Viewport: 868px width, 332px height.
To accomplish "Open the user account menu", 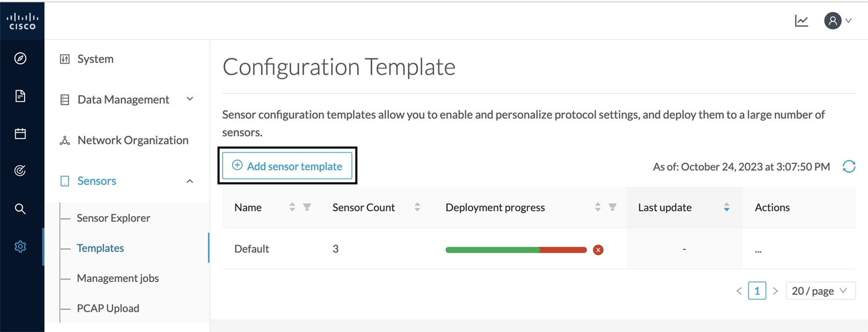I will click(838, 21).
